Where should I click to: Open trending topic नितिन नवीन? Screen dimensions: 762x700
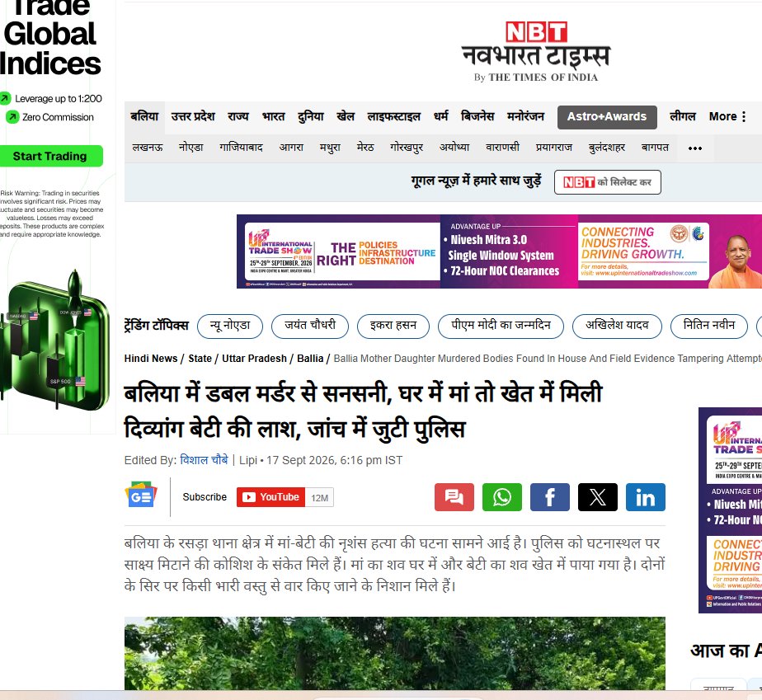[709, 326]
